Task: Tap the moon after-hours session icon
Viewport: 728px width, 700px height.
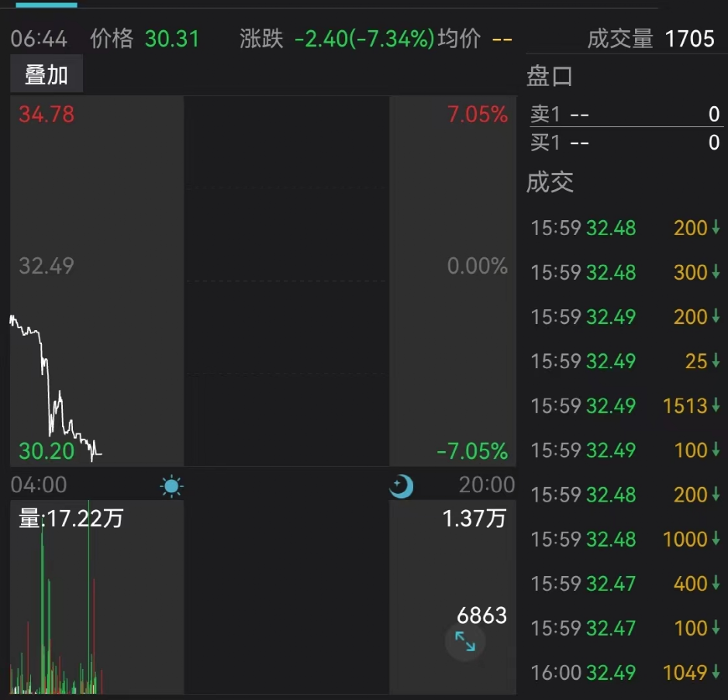Action: coord(401,486)
